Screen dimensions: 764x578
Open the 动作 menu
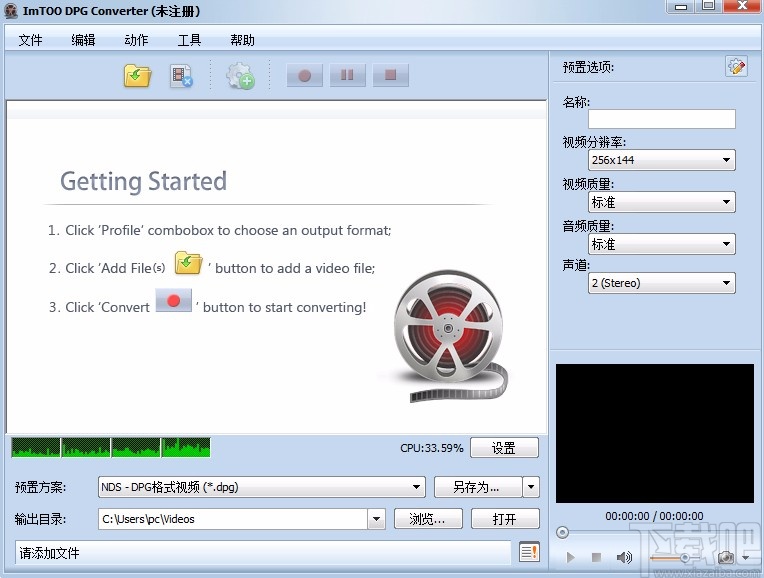coord(136,40)
